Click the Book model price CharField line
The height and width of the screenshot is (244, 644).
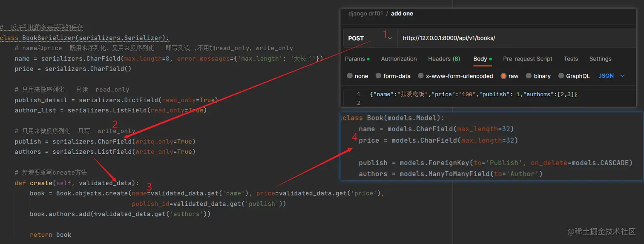(x=438, y=140)
